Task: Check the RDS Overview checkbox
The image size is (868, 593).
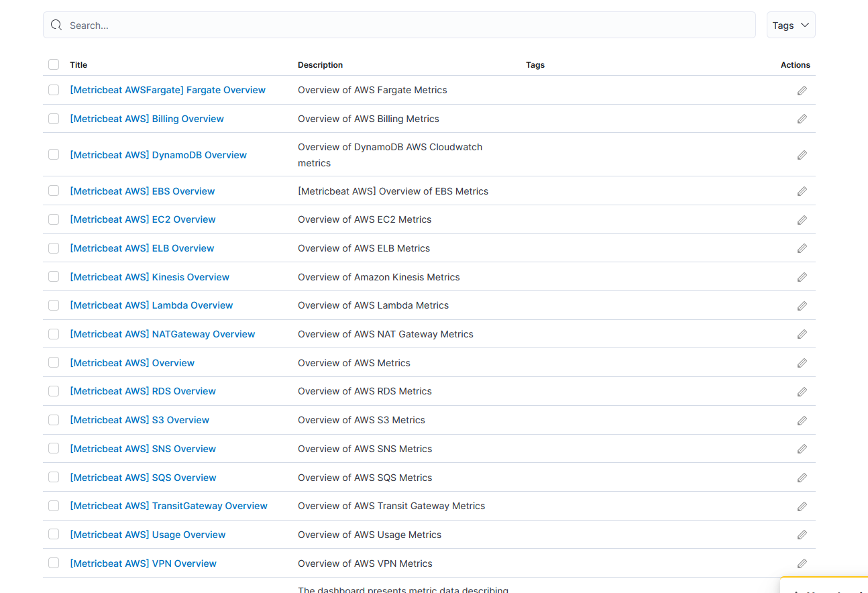Action: [x=54, y=391]
